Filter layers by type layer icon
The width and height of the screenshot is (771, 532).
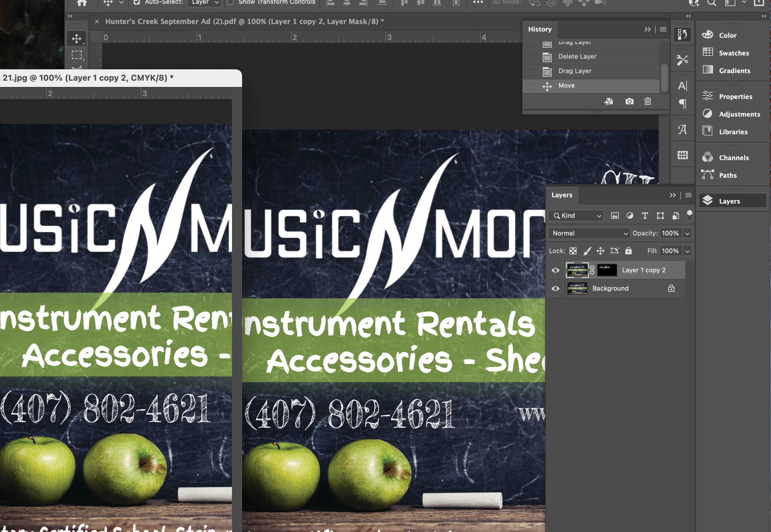click(x=645, y=216)
